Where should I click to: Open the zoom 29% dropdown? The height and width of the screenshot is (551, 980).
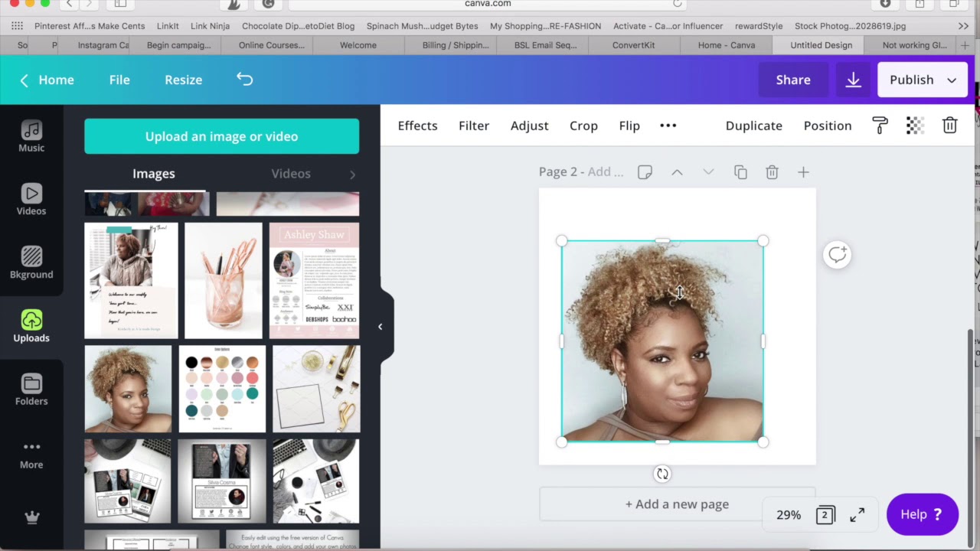click(x=789, y=515)
